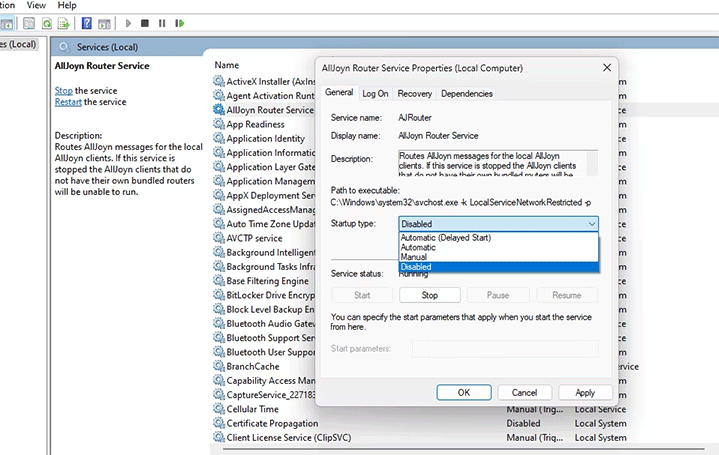Click gear icon beside Agent Activation Runtime
719x455 pixels.
pos(219,95)
